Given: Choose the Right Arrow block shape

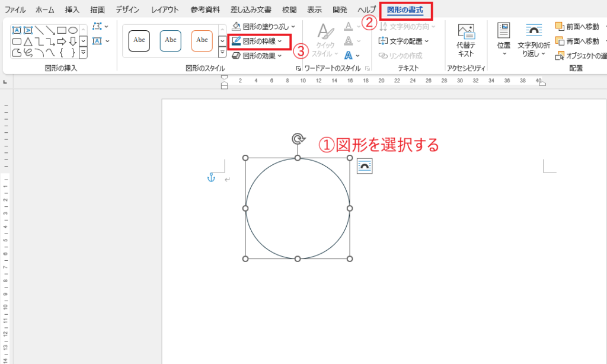Looking at the screenshot, I should click(62, 41).
